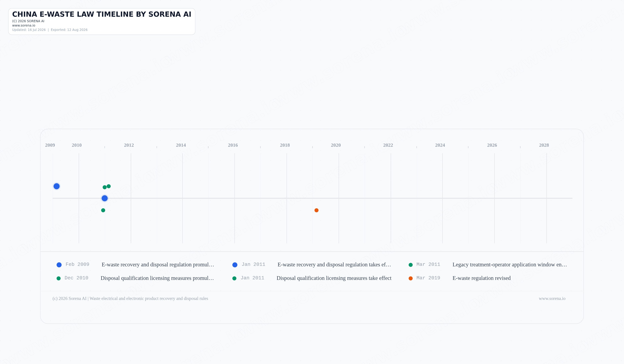Click the 2026 year label on the axis
Image resolution: width=624 pixels, height=364 pixels.
[x=492, y=145]
